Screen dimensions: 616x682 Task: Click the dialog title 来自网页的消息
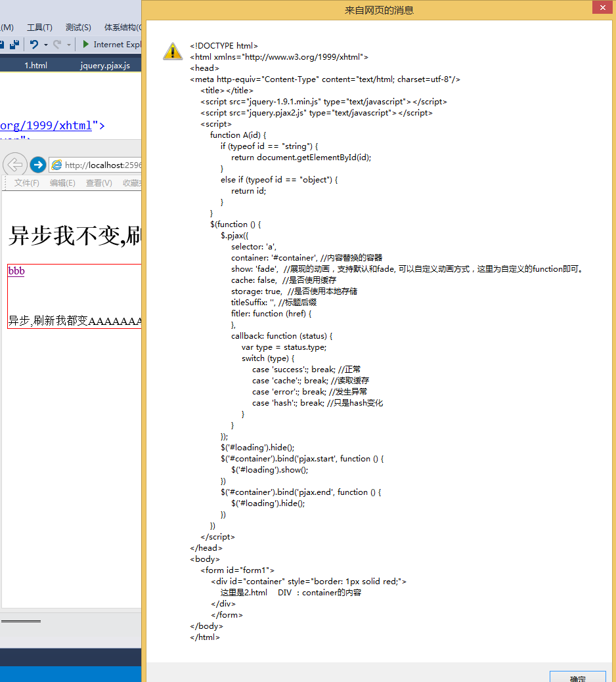379,10
